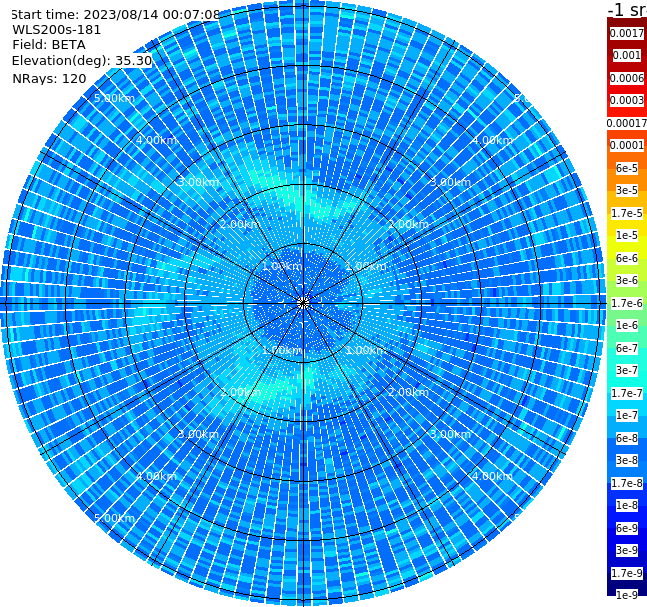The width and height of the screenshot is (647, 607).
Task: Click the upper-right 4.00km range label
Action: click(x=492, y=140)
